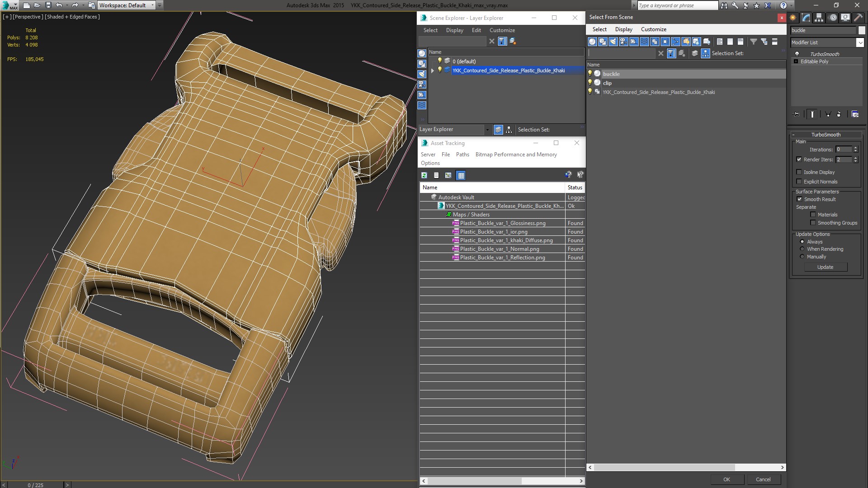This screenshot has height=488, width=868.
Task: Toggle Display Lights filter in Select From Scene
Action: [x=613, y=42]
